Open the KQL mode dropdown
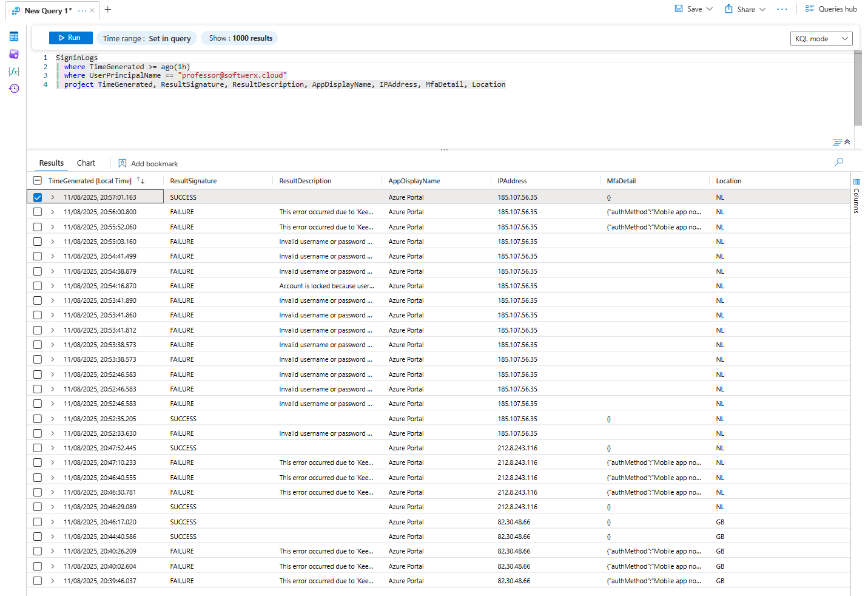This screenshot has width=868, height=596. pos(821,39)
